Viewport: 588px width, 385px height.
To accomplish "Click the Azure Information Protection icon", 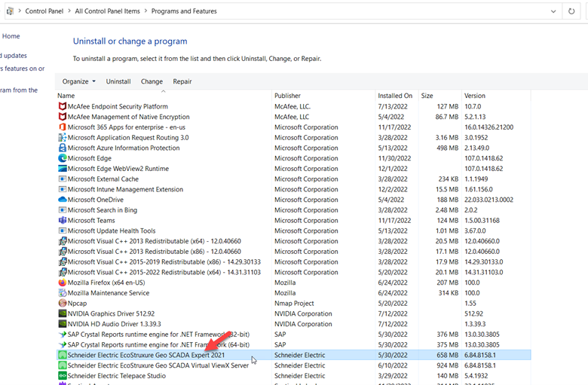I will click(63, 148).
